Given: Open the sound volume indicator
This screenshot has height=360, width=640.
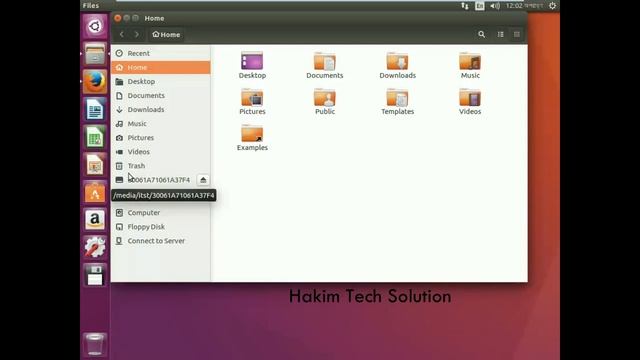Looking at the screenshot, I should (495, 5).
